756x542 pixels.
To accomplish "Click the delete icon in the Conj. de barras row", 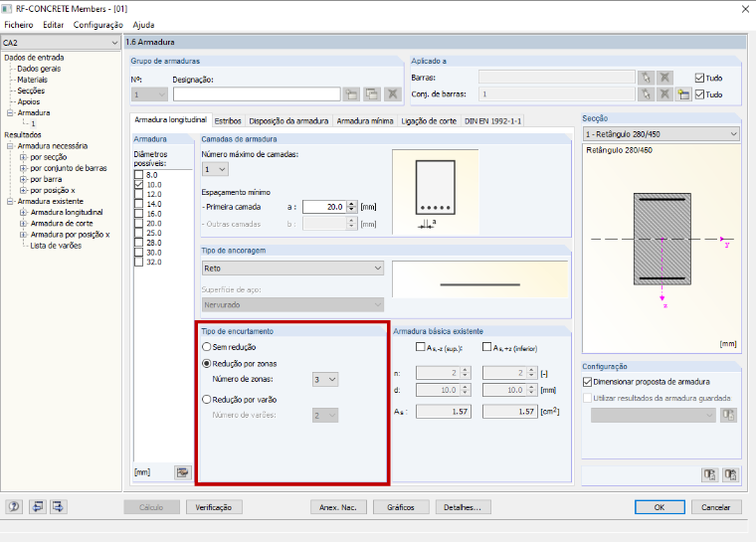I will coord(664,94).
